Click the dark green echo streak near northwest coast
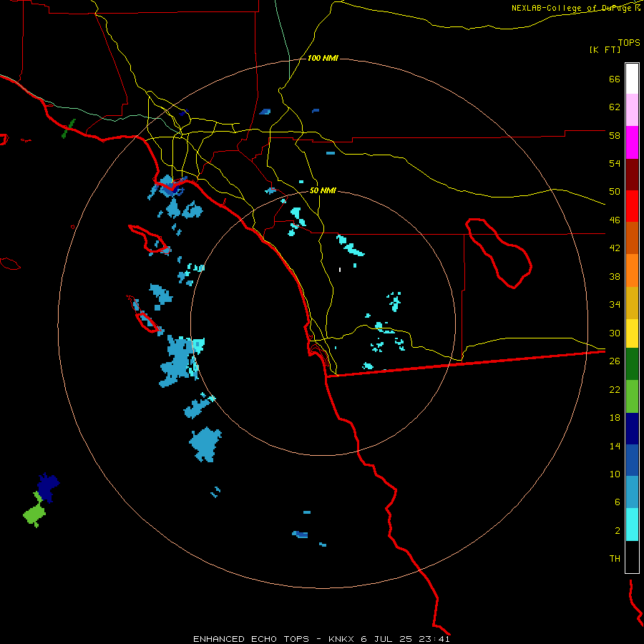Image resolution: width=644 pixels, height=644 pixels. pyautogui.click(x=69, y=129)
